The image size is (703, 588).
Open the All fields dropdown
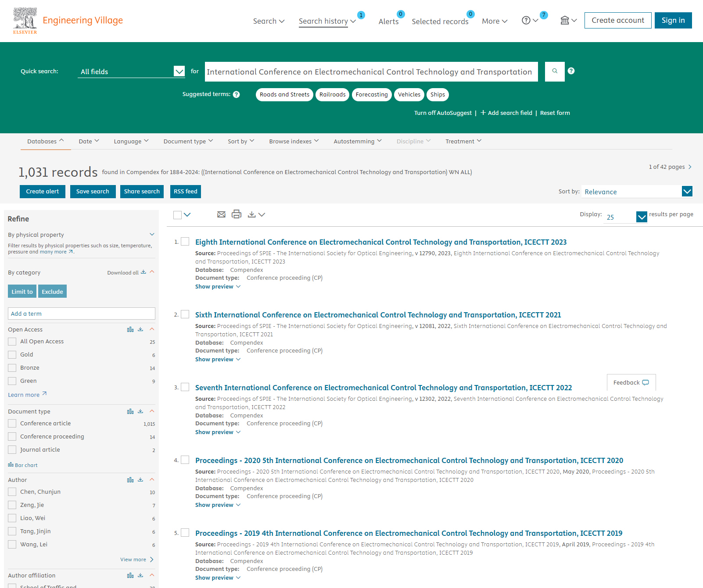[x=131, y=71]
